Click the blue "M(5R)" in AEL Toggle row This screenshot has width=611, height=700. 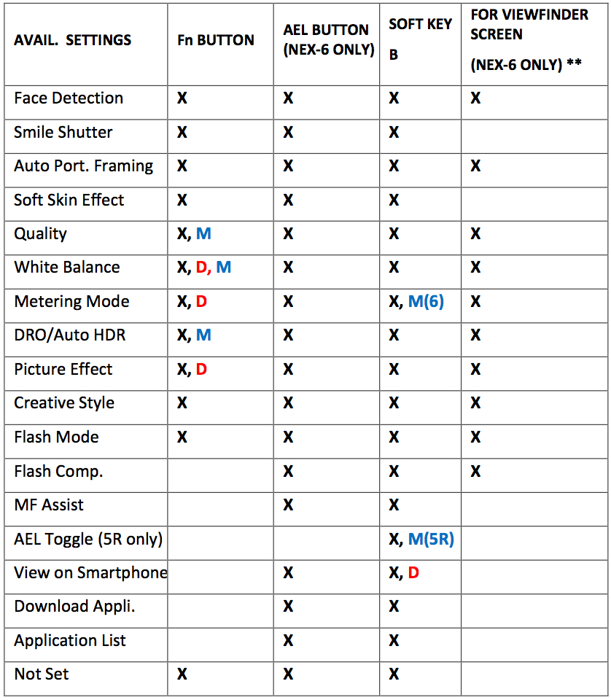(430, 539)
